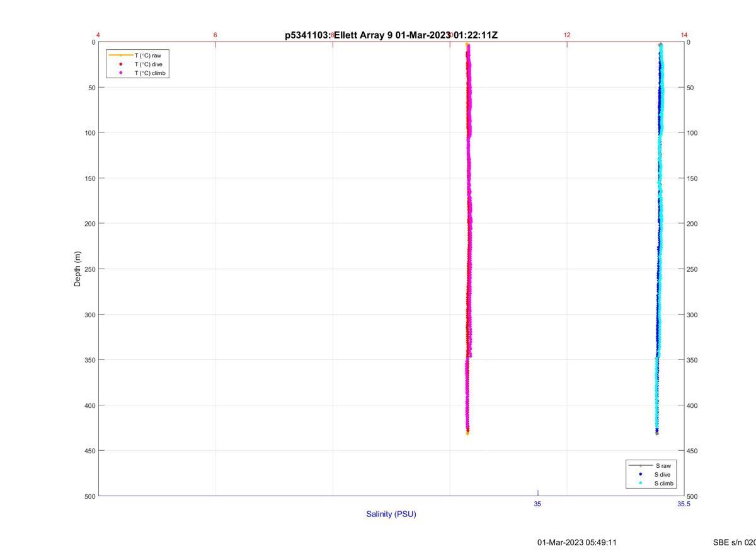This screenshot has width=756, height=558.
Task: Click right depth axis tick '200'
Action: pyautogui.click(x=692, y=224)
